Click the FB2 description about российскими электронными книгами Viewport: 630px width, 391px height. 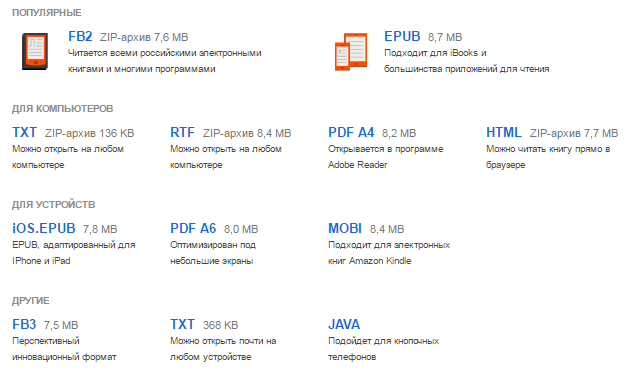(x=165, y=61)
